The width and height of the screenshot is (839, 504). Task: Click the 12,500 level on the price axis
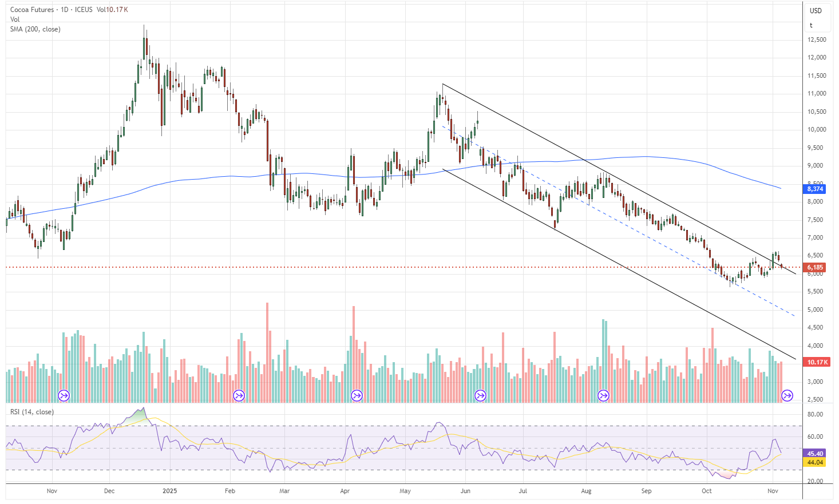(x=817, y=39)
